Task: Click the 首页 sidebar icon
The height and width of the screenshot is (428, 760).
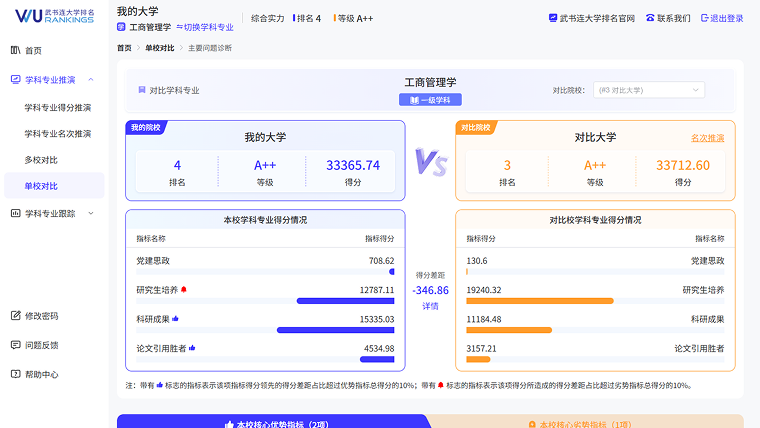Action: [x=16, y=50]
